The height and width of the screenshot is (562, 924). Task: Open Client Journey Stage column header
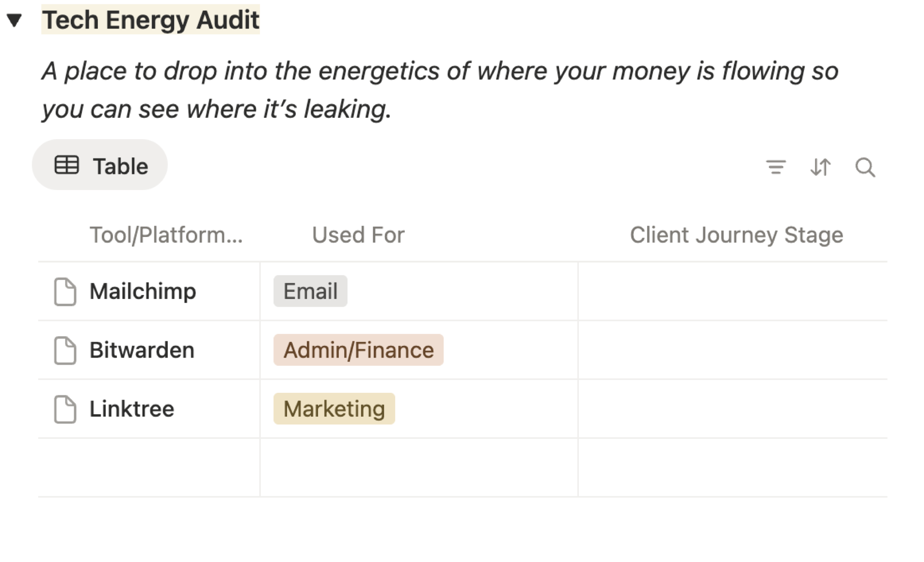pos(736,235)
